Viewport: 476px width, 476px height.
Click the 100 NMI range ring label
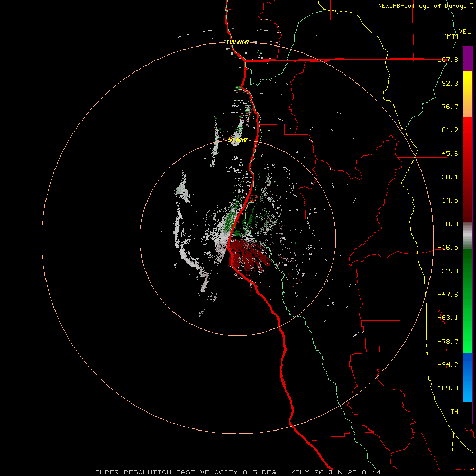pyautogui.click(x=237, y=42)
